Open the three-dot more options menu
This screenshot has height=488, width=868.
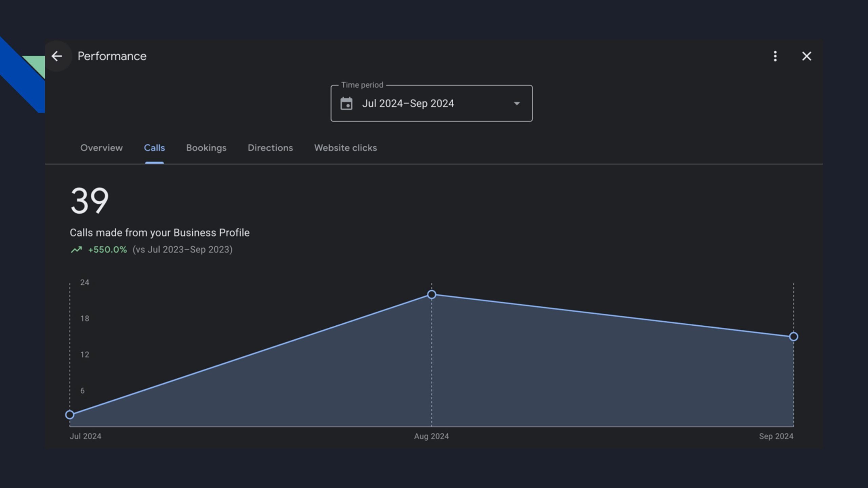(775, 56)
